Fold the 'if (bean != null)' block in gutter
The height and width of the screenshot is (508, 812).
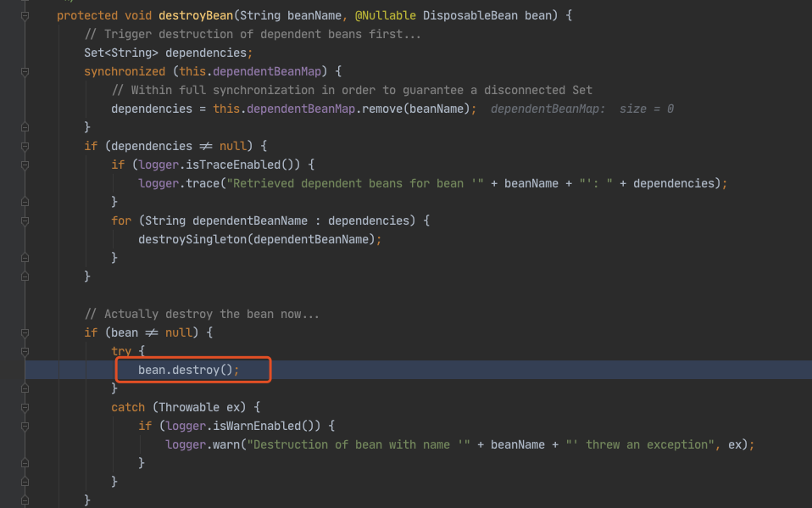(x=25, y=332)
